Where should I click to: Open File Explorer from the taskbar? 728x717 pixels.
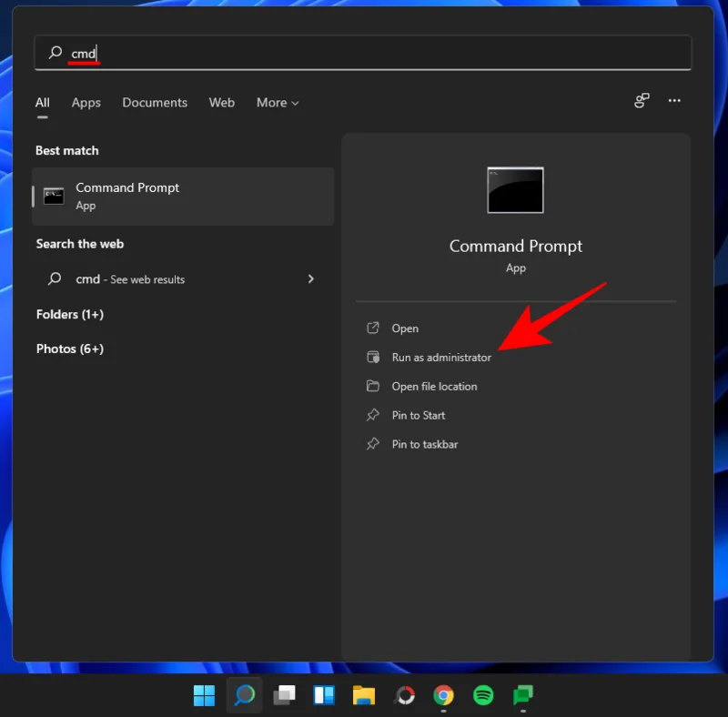[x=364, y=695]
